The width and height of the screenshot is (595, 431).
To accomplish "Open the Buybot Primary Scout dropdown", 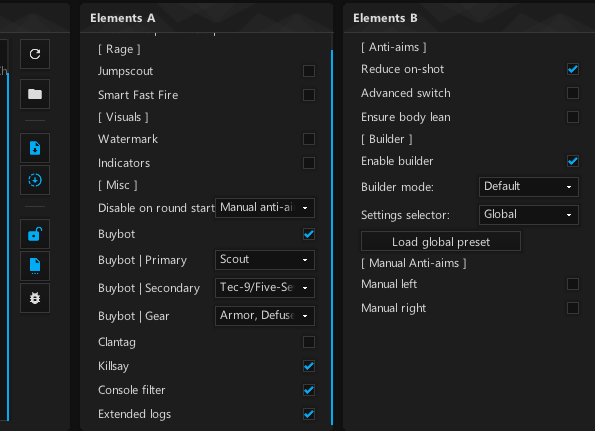I will [265, 260].
